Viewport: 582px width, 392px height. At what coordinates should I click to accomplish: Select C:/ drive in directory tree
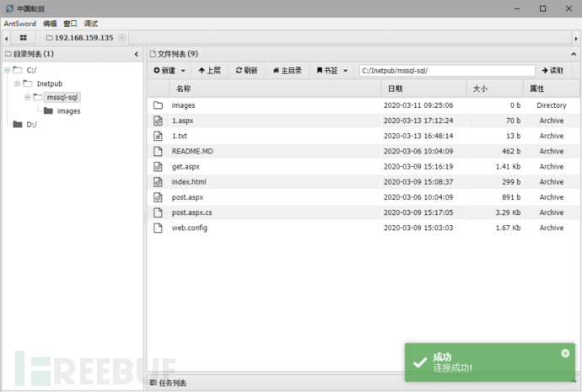(31, 70)
